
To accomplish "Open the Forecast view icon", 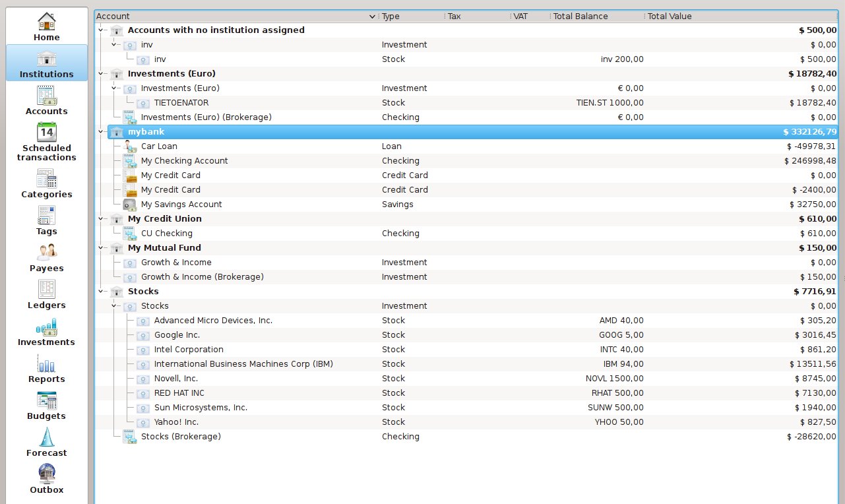I will click(47, 437).
